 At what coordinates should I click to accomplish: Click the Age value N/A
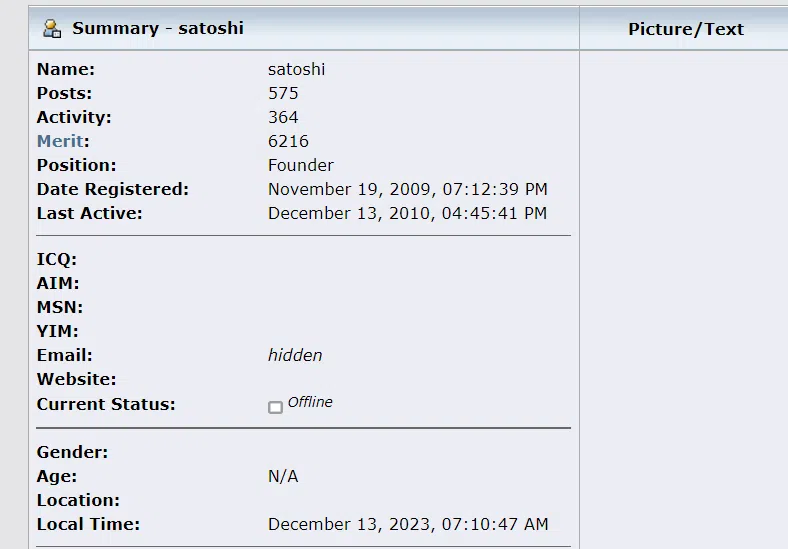283,476
